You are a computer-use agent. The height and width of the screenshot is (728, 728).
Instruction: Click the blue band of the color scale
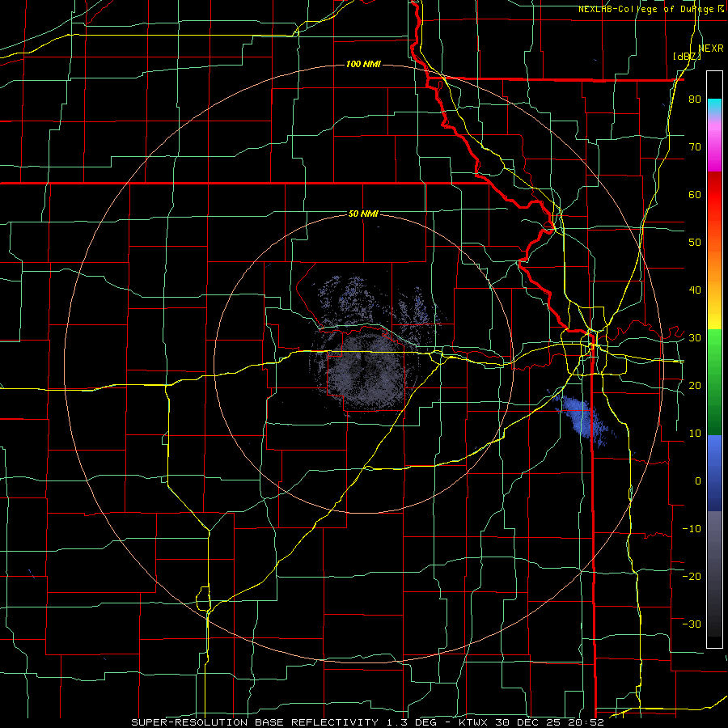[x=714, y=472]
